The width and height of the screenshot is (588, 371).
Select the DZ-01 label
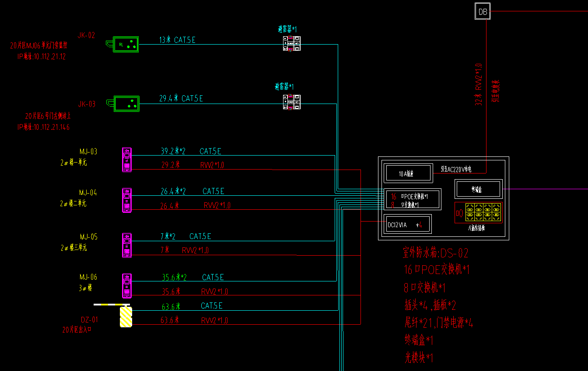(89, 319)
